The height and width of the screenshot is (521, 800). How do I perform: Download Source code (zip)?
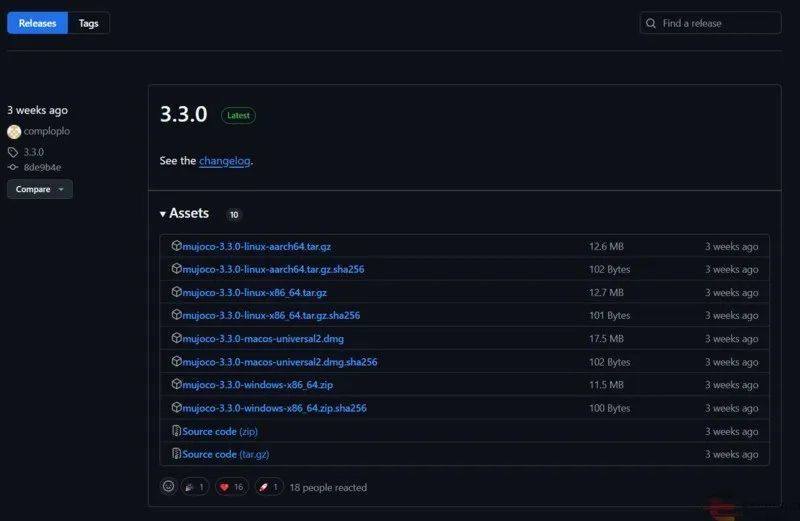pyautogui.click(x=220, y=432)
